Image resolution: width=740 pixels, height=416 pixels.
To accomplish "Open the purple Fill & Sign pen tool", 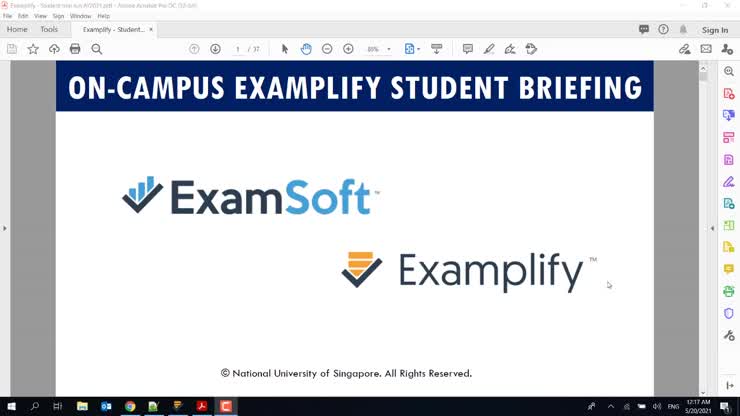I will click(729, 181).
